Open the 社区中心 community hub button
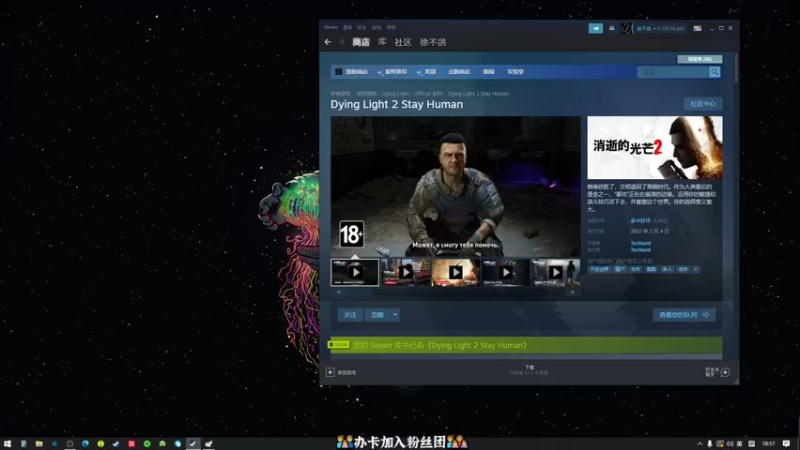The image size is (800, 450). (703, 104)
